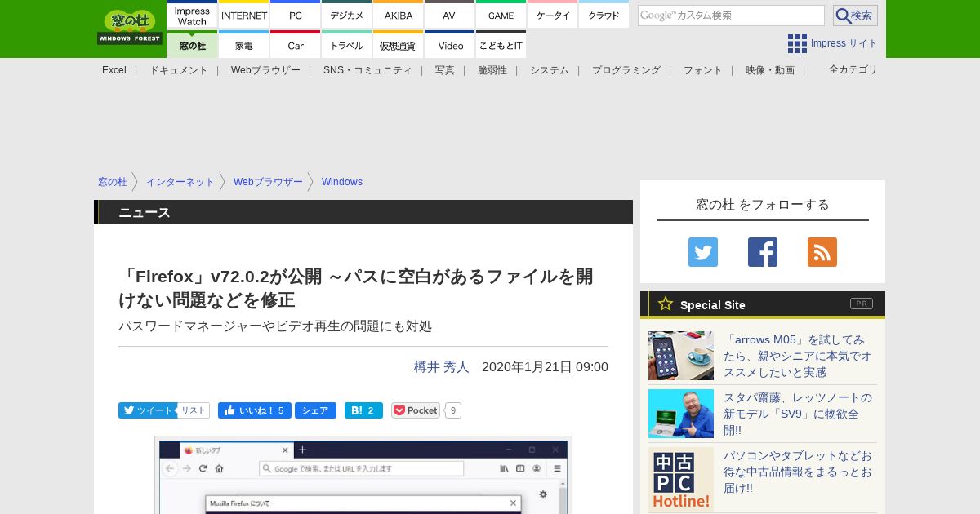
Task: Go to the SNS・コミュニティ category
Action: [x=367, y=70]
